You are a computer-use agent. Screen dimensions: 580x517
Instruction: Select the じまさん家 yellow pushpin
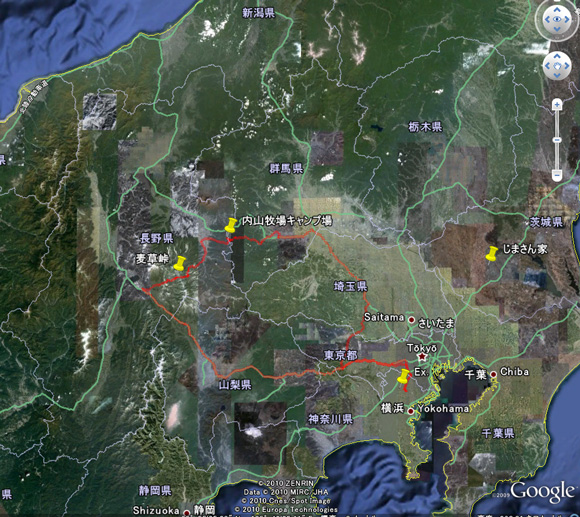pos(492,254)
